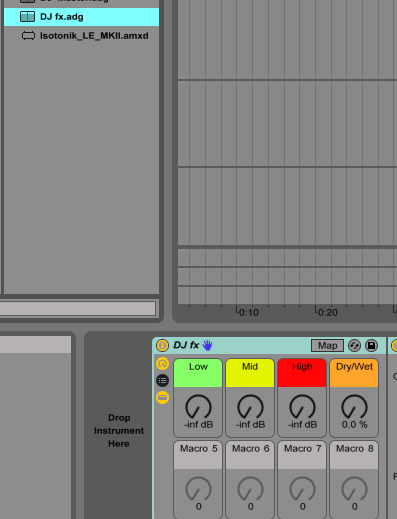Click the Dry/Wet macro knob
397x519 pixels.
coord(354,407)
